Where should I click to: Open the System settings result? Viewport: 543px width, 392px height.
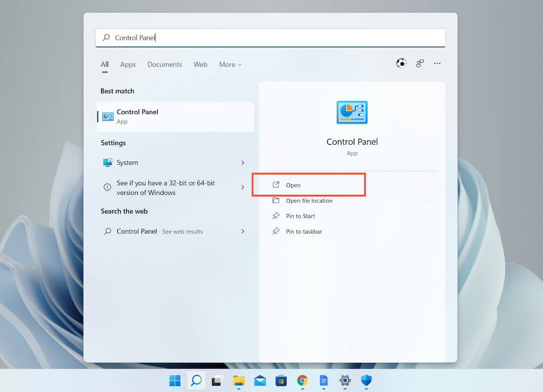[x=174, y=163]
